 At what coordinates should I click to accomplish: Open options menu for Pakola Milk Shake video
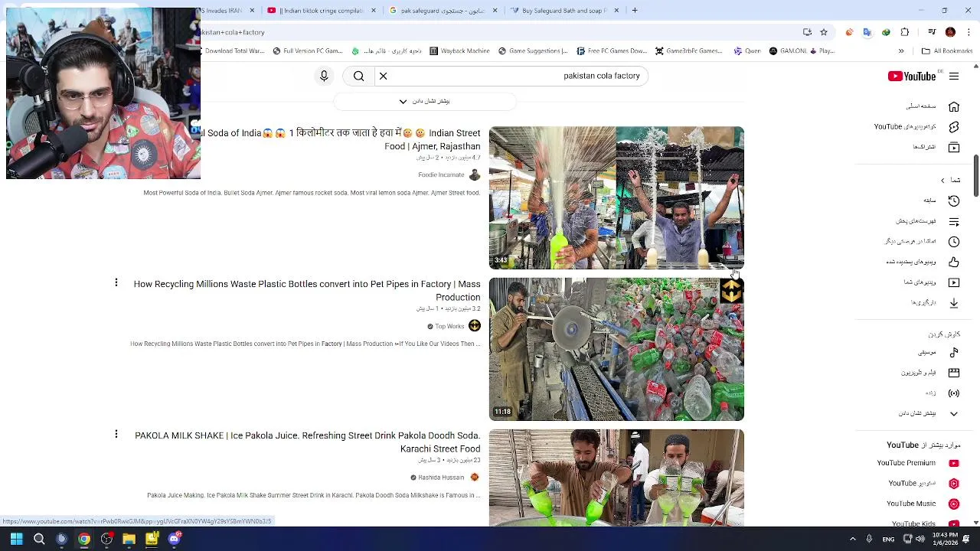click(x=116, y=435)
